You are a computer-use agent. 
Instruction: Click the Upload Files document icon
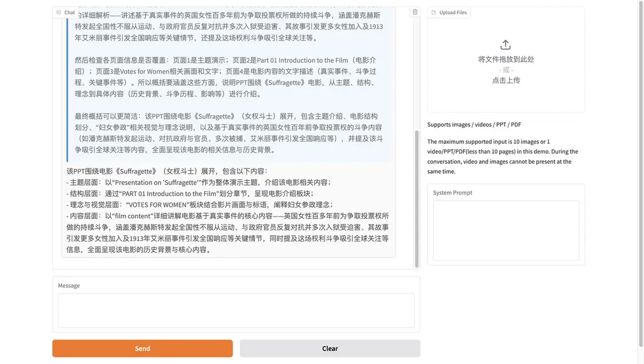[x=433, y=12]
